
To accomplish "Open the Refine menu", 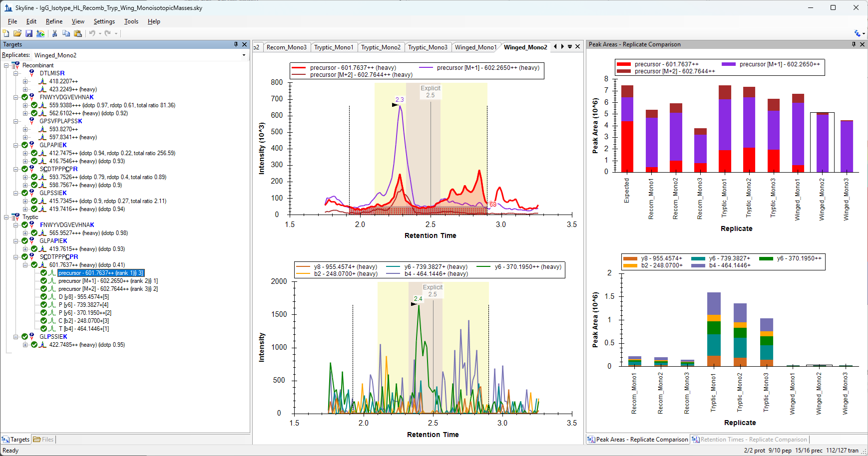I will click(x=54, y=21).
